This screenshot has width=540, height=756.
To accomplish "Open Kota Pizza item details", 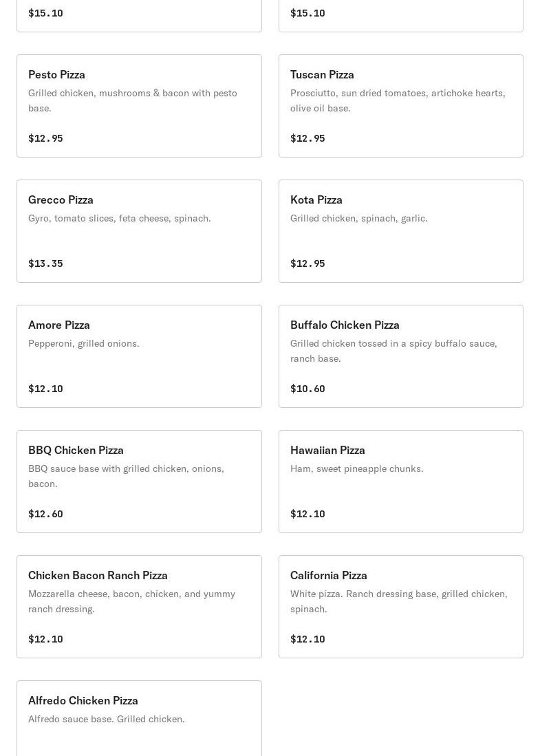I will pyautogui.click(x=400, y=231).
